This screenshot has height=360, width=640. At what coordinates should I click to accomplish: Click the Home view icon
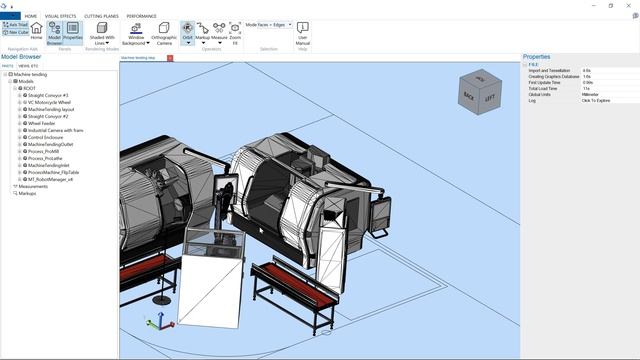click(36, 28)
